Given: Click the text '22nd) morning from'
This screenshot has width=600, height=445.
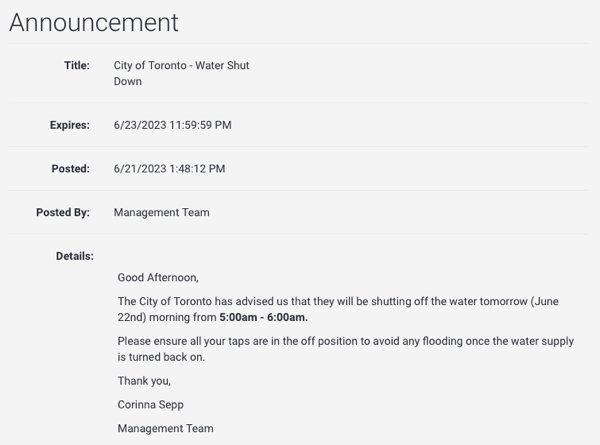Looking at the screenshot, I should (x=167, y=317).
